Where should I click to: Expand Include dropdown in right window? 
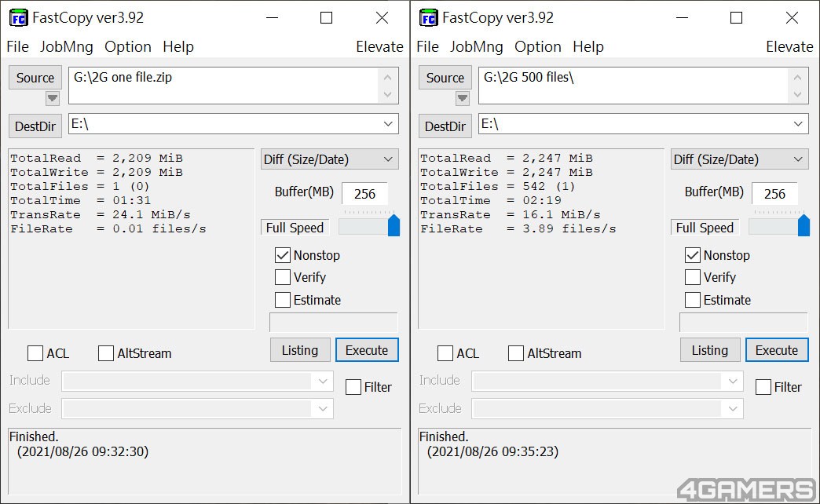[733, 381]
